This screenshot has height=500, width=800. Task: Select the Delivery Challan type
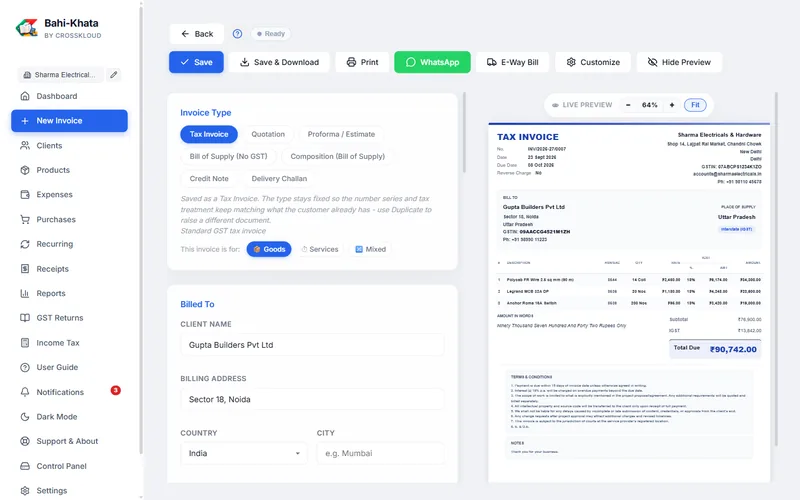[x=279, y=179]
